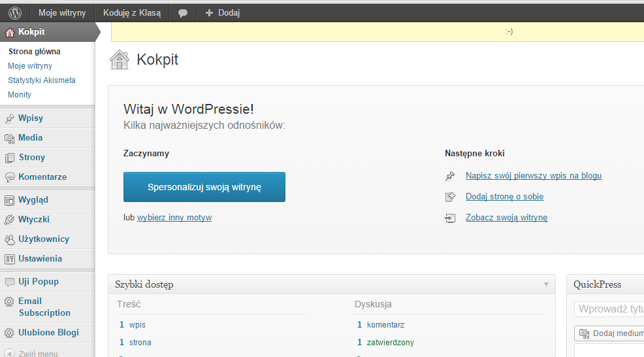Click the Email Subscription gear icon
Screen dimensions: 644x357
tap(9, 301)
